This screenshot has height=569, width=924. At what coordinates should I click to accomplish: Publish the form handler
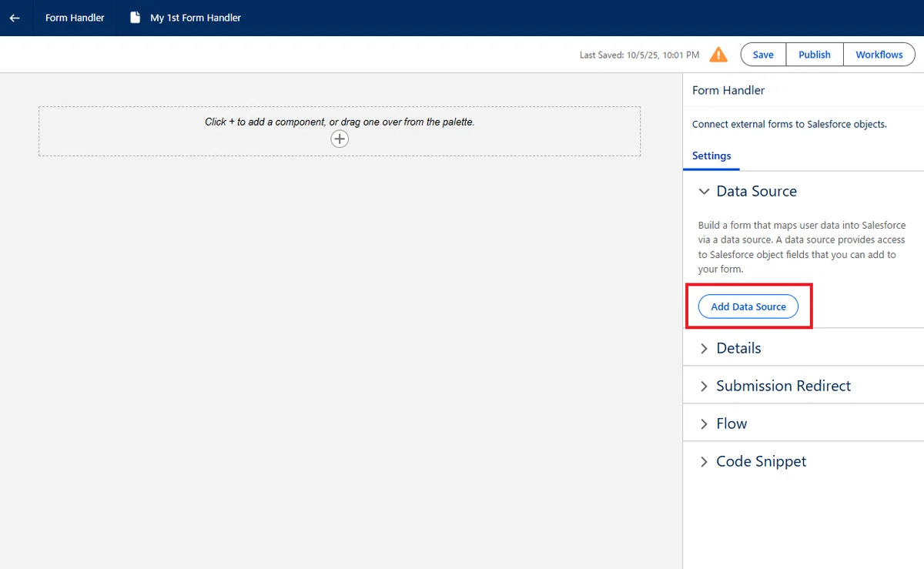pos(815,55)
